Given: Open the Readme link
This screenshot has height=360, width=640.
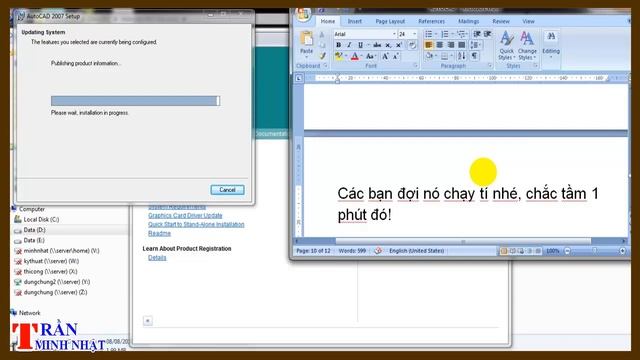Looking at the screenshot, I should (159, 233).
